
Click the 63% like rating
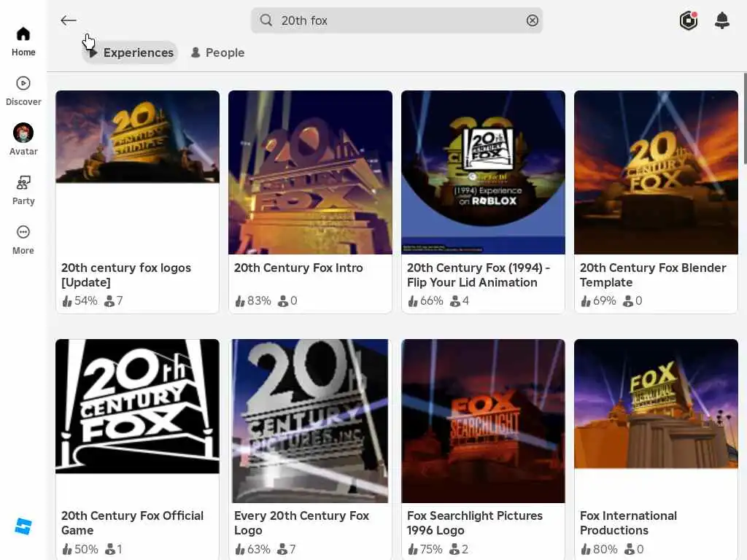click(252, 549)
